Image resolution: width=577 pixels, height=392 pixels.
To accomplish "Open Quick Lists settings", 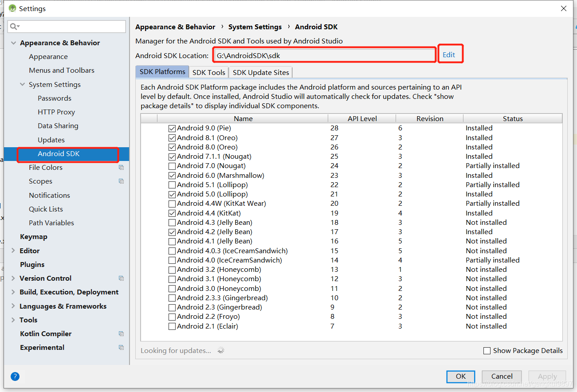I will [x=46, y=209].
